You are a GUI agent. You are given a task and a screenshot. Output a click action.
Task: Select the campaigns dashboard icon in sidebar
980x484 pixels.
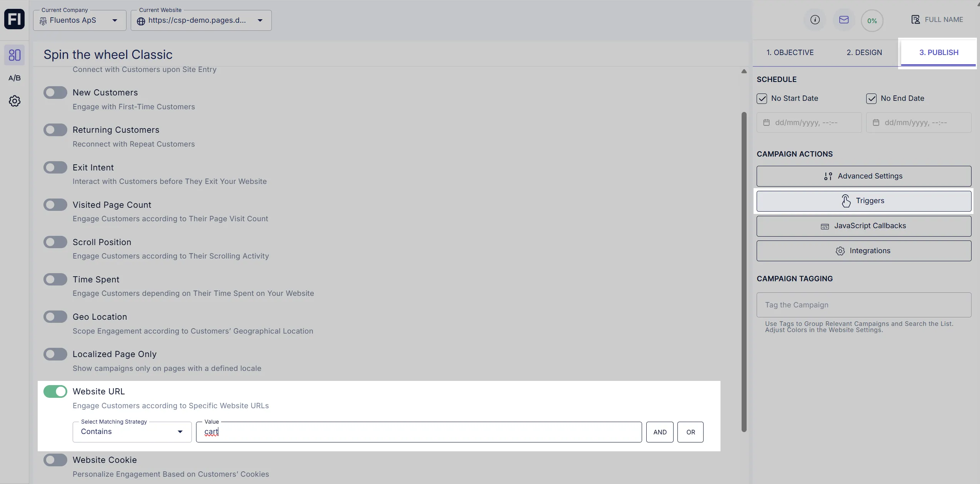(x=14, y=55)
